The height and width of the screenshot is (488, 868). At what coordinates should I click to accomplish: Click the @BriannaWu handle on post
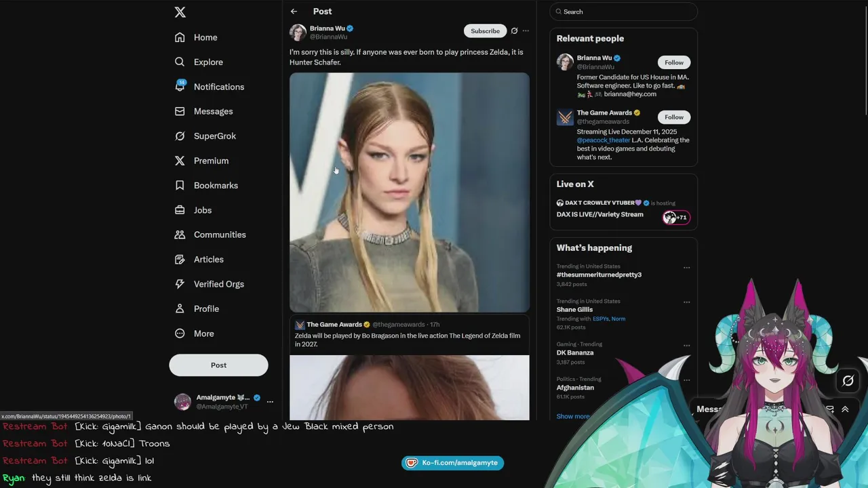tap(328, 37)
